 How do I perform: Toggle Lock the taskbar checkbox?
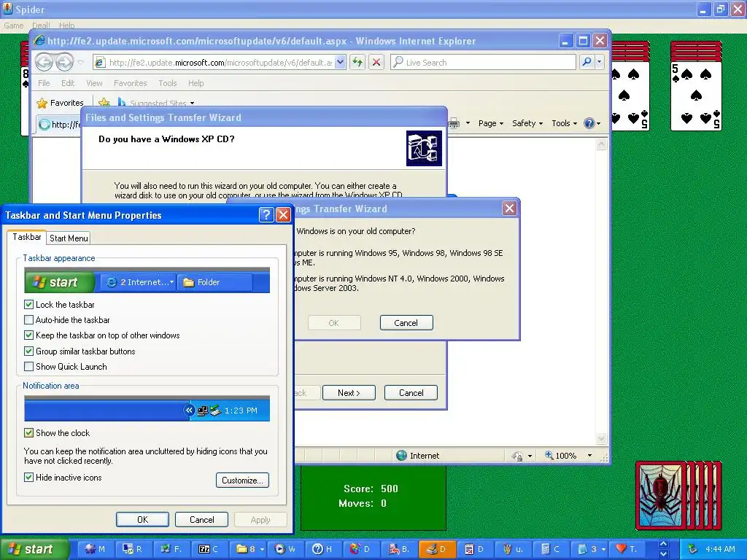point(28,304)
